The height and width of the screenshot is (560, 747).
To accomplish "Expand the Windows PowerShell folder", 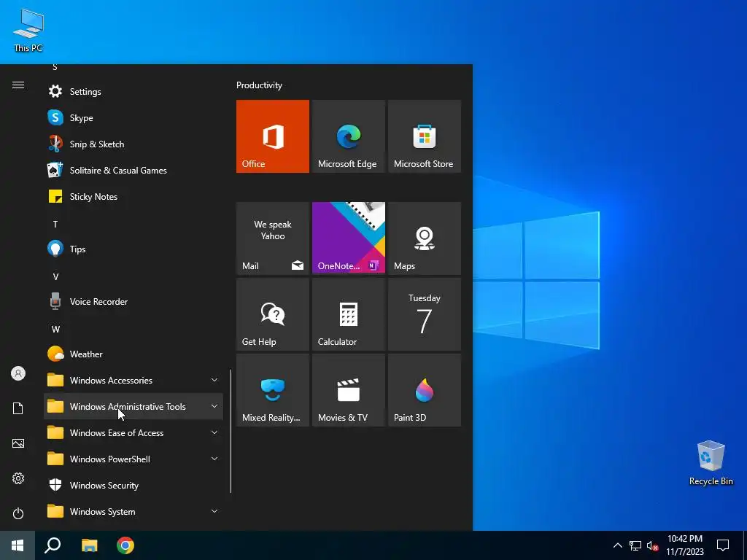I will tap(133, 459).
